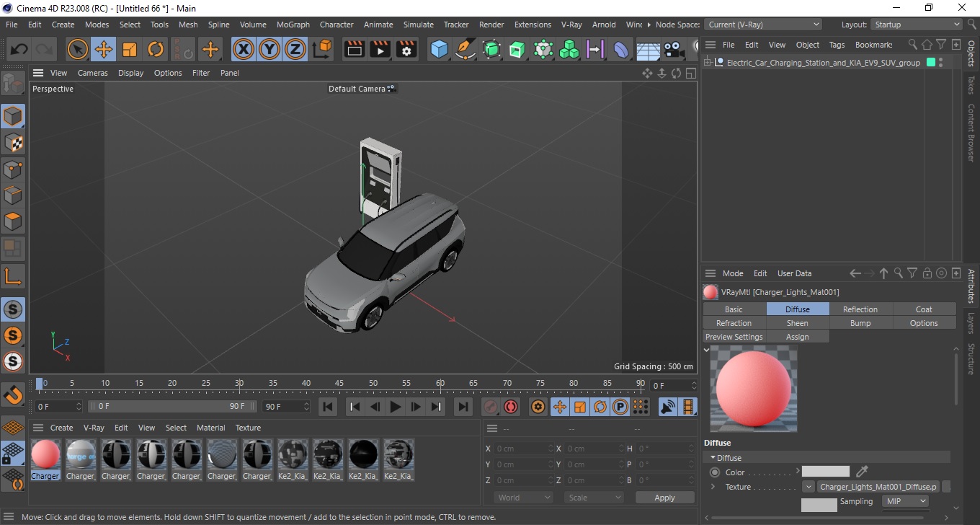Click the Undo arrow icon
Image resolution: width=980 pixels, height=525 pixels.
coord(19,50)
